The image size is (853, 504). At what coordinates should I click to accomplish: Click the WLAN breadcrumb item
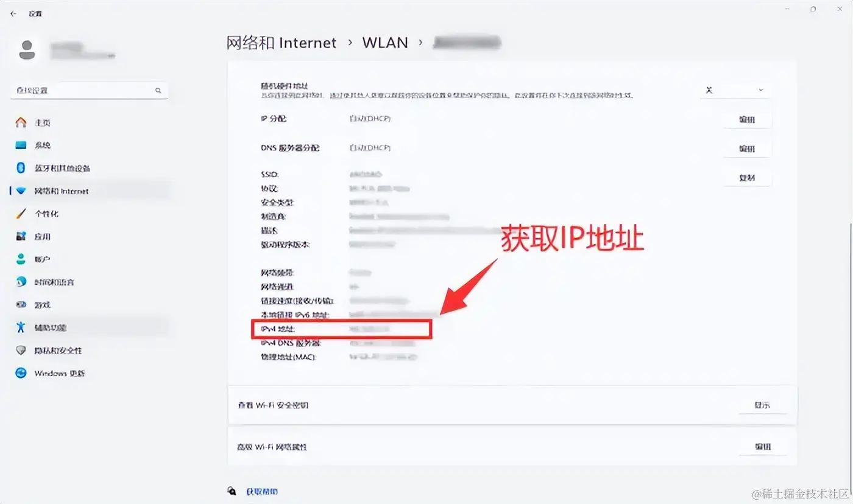[385, 43]
